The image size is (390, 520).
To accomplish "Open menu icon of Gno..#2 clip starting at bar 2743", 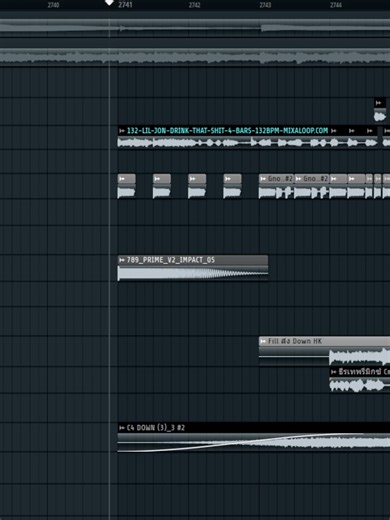I will pyautogui.click(x=263, y=179).
